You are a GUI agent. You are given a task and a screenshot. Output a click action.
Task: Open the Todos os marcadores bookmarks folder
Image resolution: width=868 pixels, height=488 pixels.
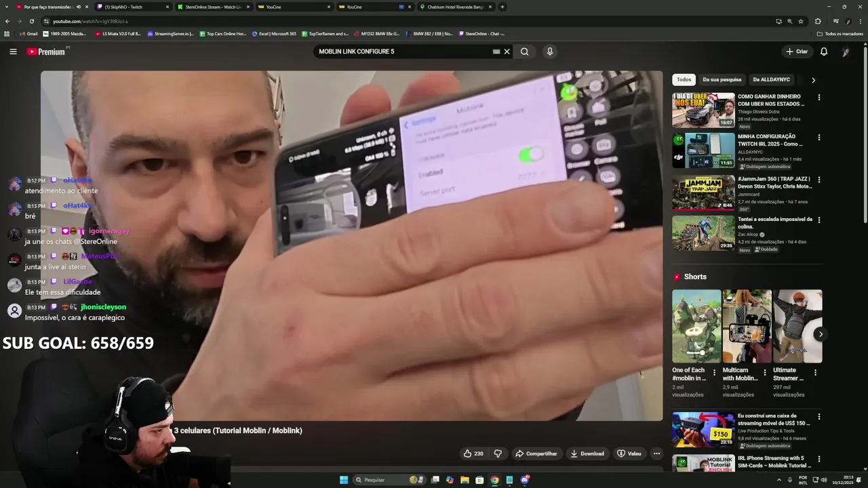(x=840, y=33)
